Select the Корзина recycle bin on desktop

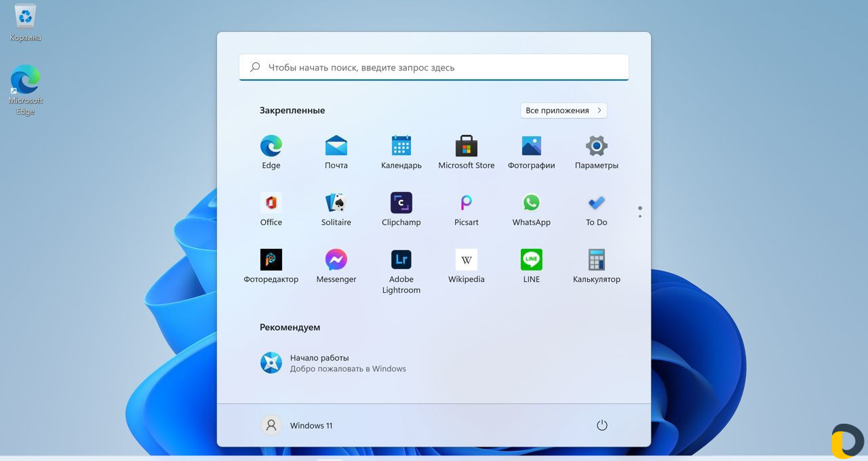26,23
